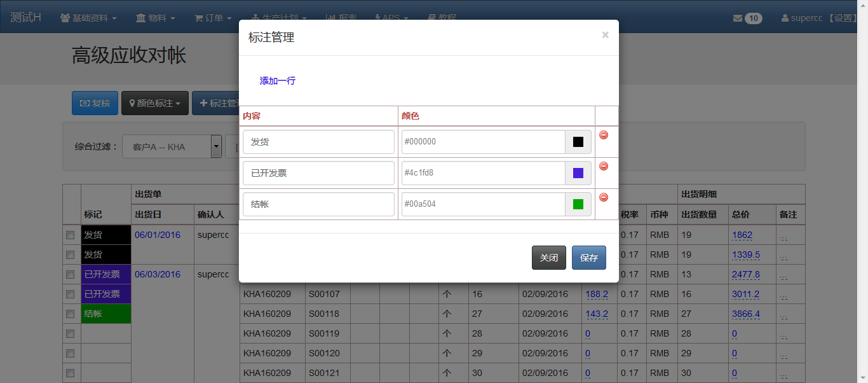
Task: Click the 复核 camera button
Action: pos(95,103)
